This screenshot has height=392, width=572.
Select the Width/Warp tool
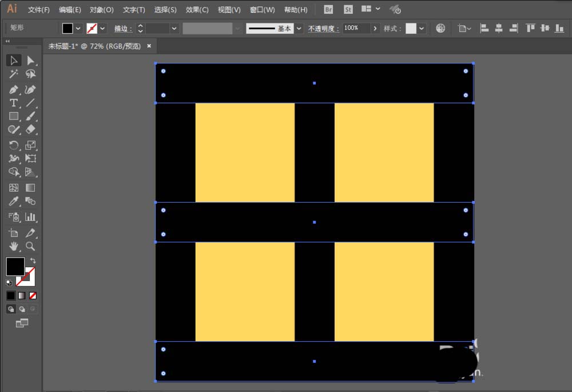(14, 159)
